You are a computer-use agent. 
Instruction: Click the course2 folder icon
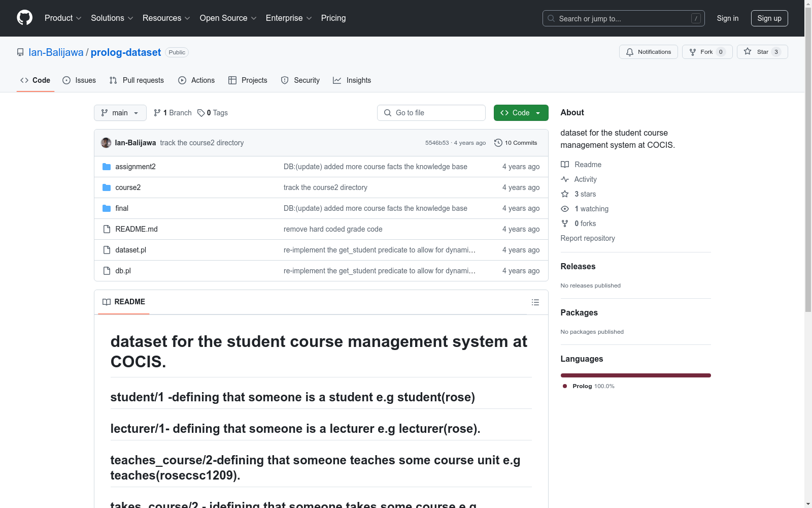(107, 187)
